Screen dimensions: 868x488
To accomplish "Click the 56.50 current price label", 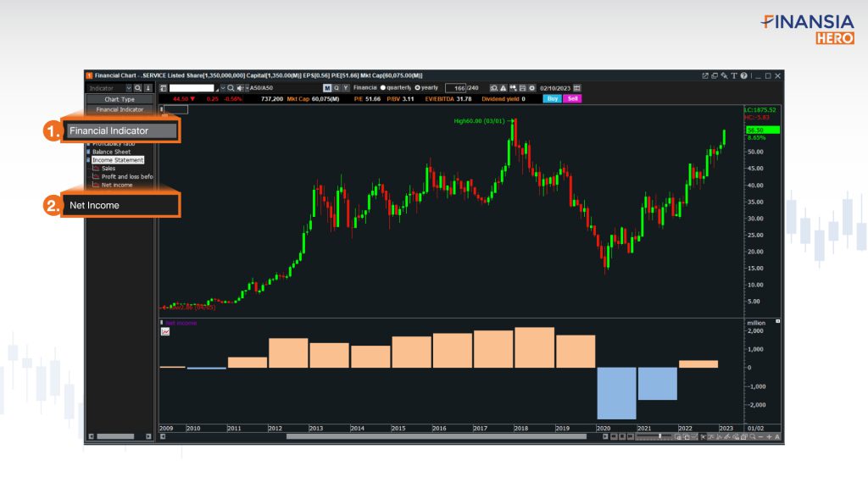I will 762,130.
